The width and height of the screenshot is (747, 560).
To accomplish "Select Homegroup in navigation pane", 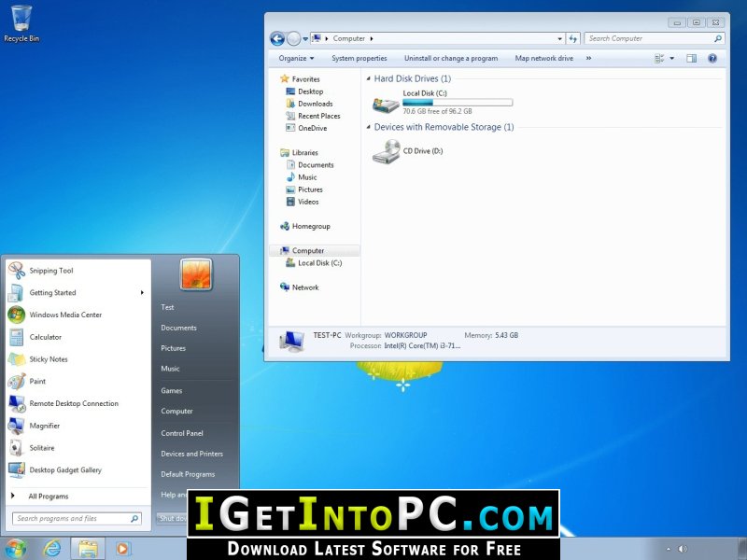I will (x=305, y=226).
